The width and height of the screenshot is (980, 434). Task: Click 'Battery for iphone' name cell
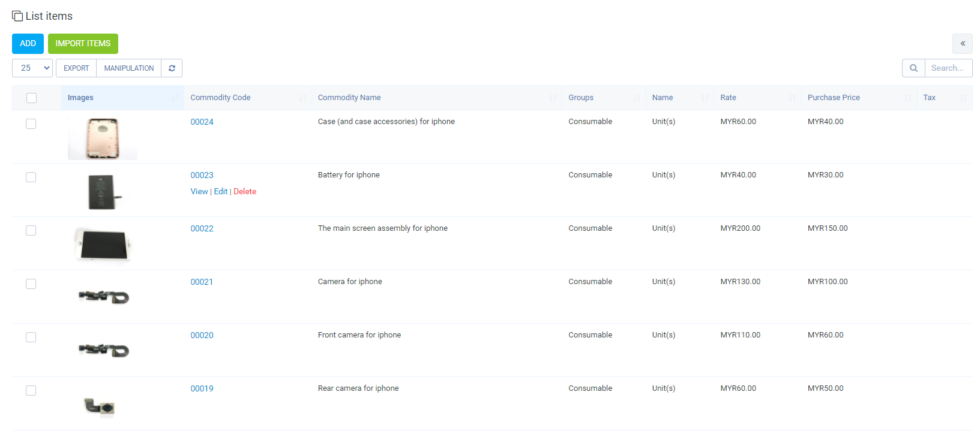coord(349,175)
